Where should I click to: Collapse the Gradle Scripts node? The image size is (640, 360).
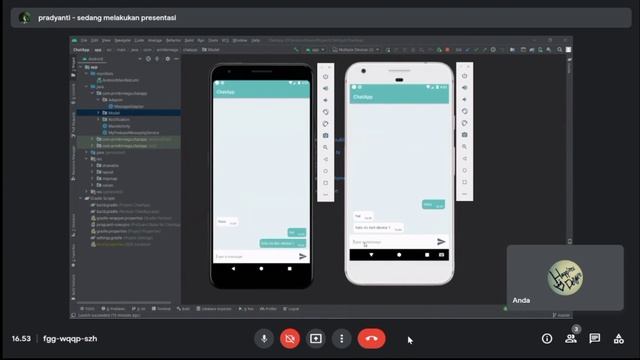coord(81,198)
